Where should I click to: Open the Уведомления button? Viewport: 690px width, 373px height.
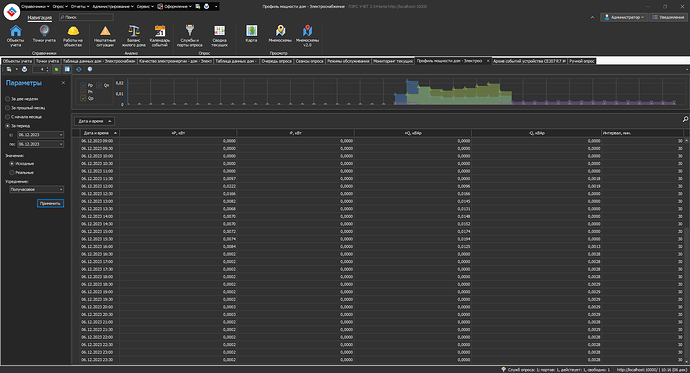click(668, 17)
